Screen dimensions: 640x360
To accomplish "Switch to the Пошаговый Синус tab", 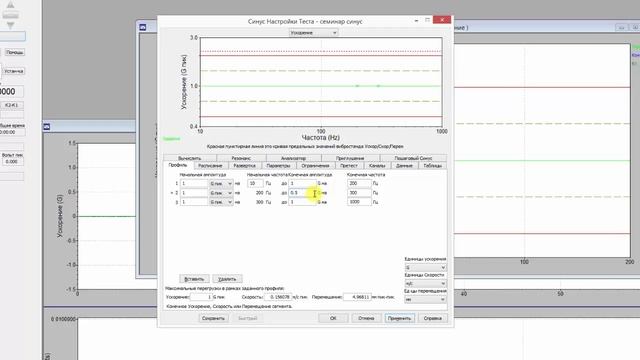I will point(413,158).
